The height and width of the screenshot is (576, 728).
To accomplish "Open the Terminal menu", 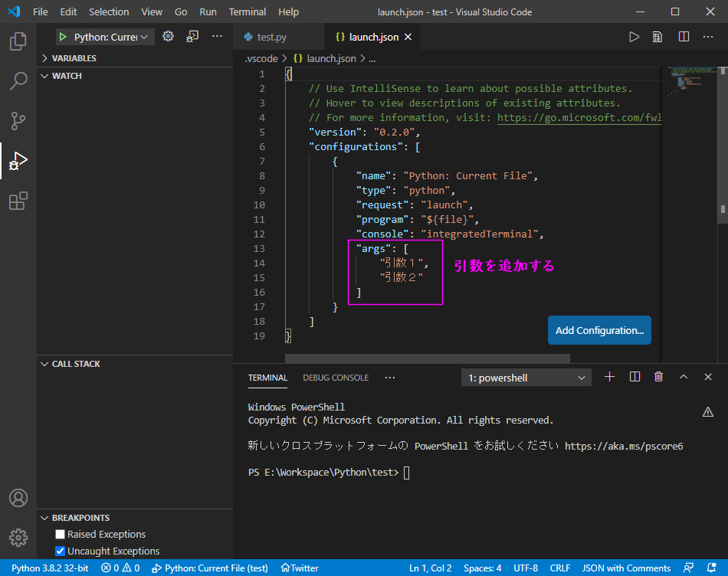I will pyautogui.click(x=248, y=11).
